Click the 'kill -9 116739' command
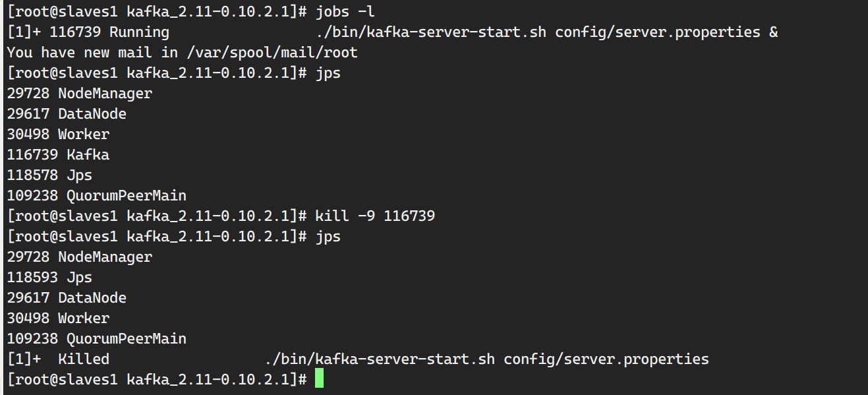Image resolution: width=868 pixels, height=395 pixels. [375, 216]
